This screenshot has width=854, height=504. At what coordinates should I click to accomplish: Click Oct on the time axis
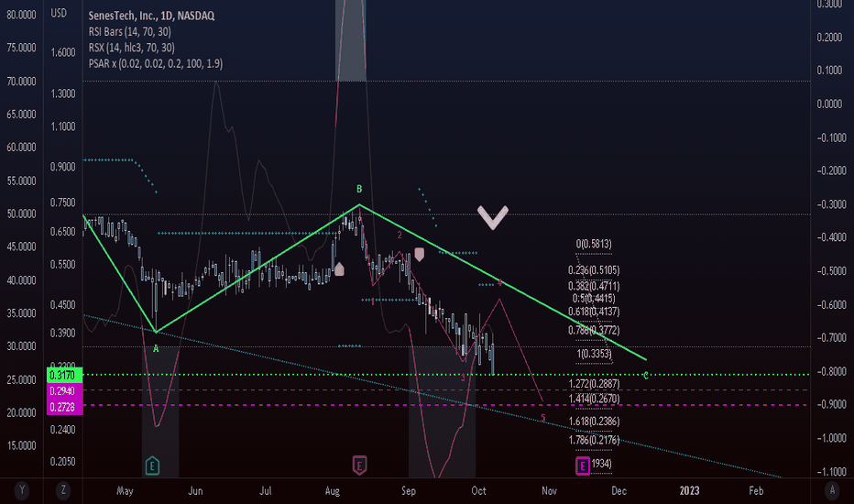pyautogui.click(x=478, y=490)
